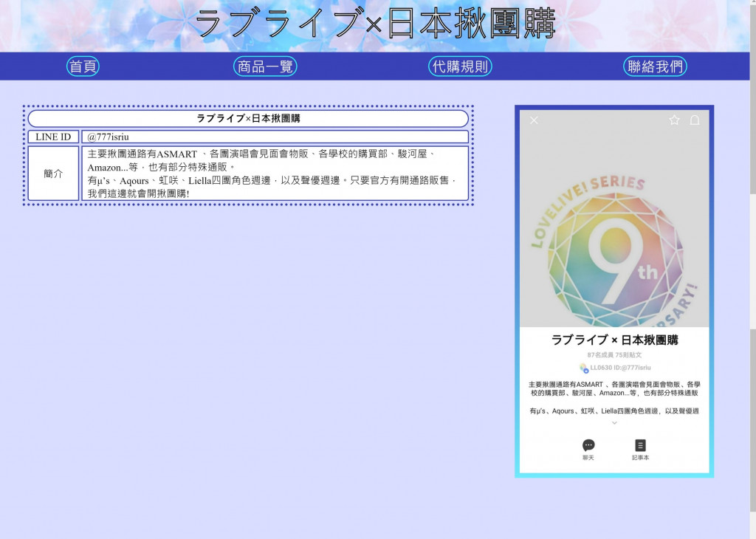Click the star favorite icon in LINE card
This screenshot has width=756, height=539.
click(674, 120)
